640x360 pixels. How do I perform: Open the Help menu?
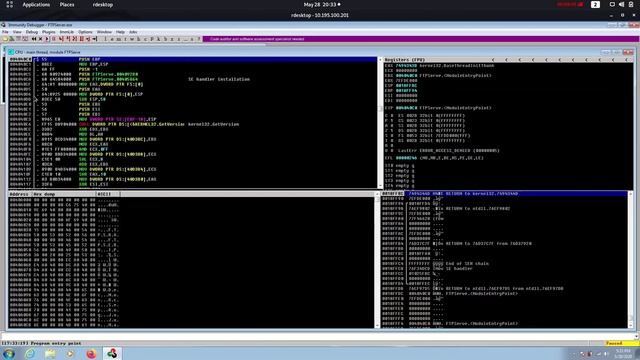pyautogui.click(x=120, y=32)
